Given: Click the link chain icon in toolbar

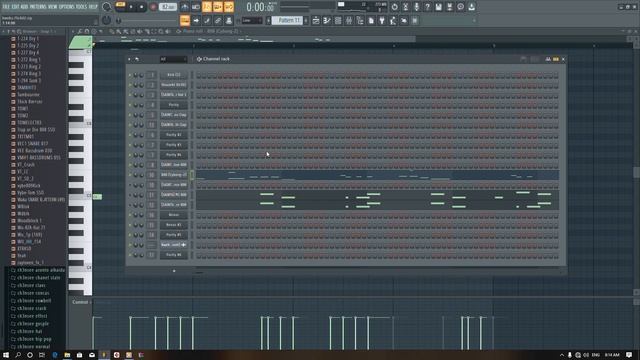Looking at the screenshot, I should pyautogui.click(x=218, y=20).
